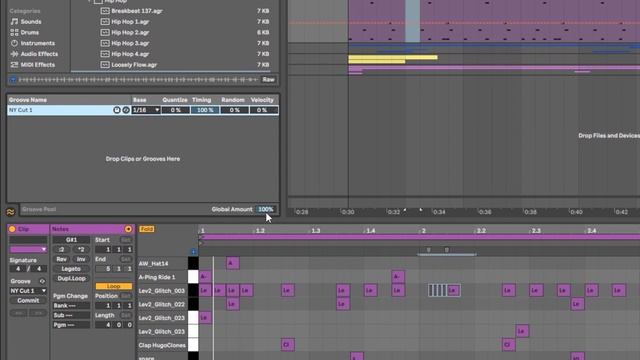The image size is (640, 360).
Task: Click the A-Ping Ride 1 piano key
Action: pyautogui.click(x=193, y=277)
